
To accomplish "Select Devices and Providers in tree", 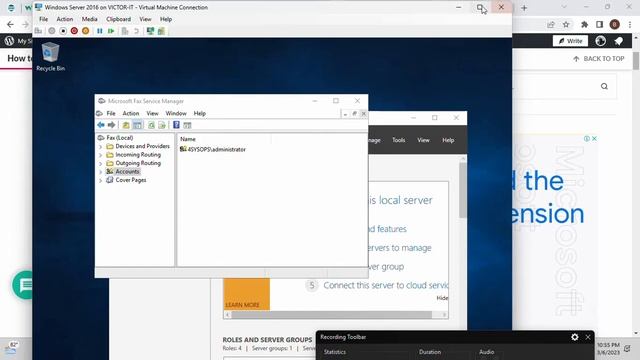I will tap(142, 146).
